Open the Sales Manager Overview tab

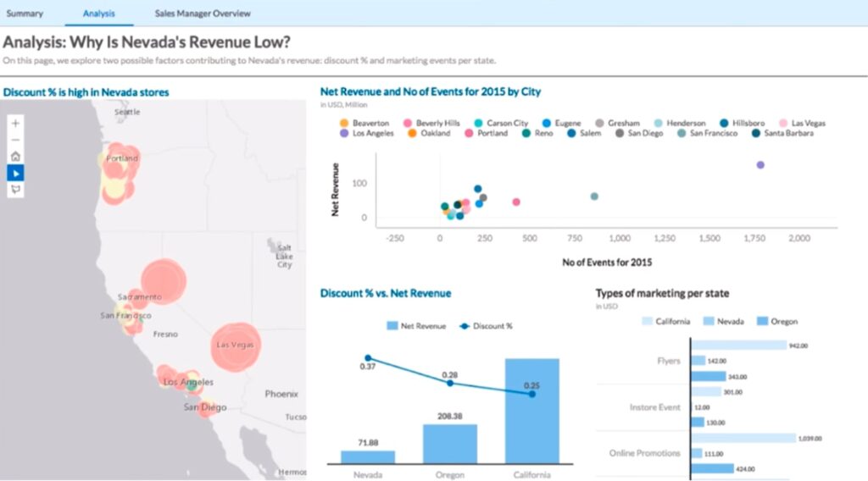coord(203,14)
